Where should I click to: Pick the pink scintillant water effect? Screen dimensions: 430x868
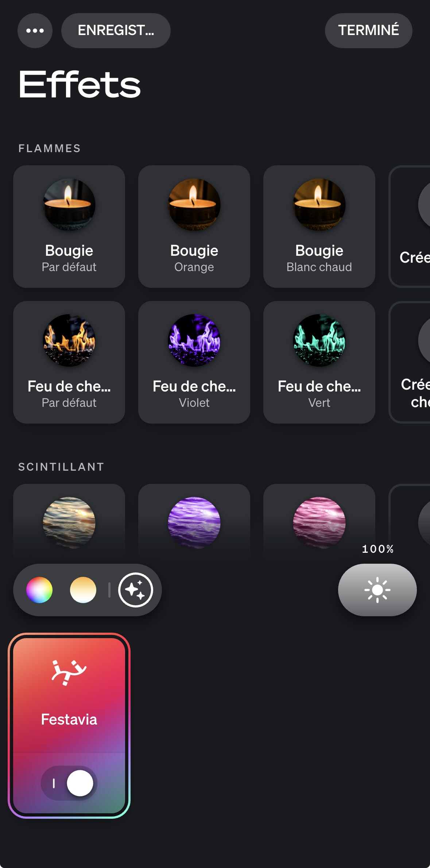click(x=319, y=522)
